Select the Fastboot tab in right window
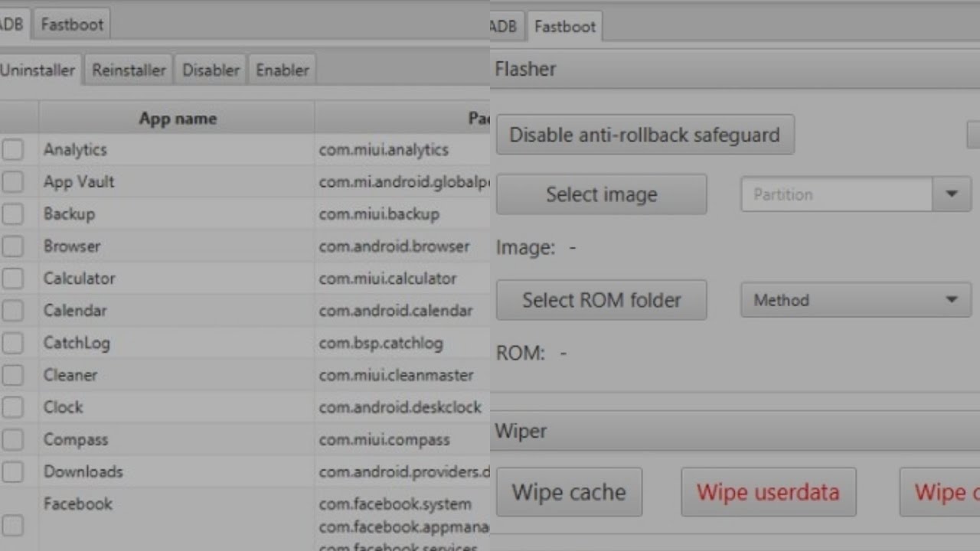 (x=564, y=27)
